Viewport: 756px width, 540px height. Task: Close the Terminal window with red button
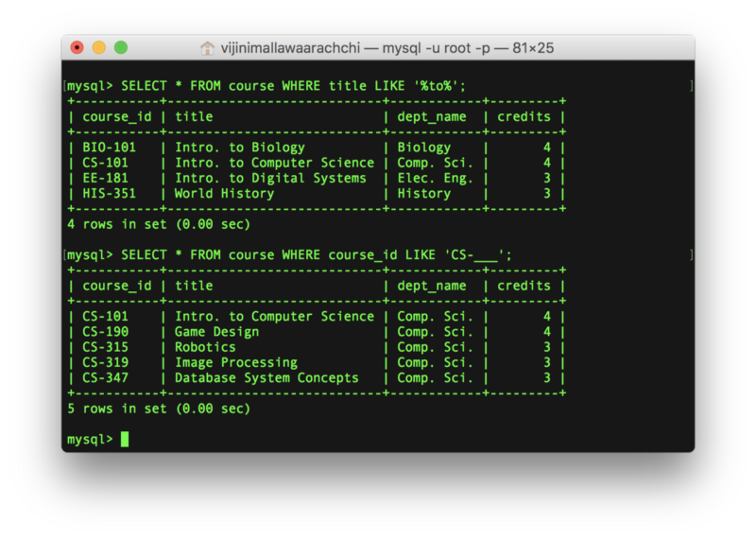pyautogui.click(x=77, y=47)
